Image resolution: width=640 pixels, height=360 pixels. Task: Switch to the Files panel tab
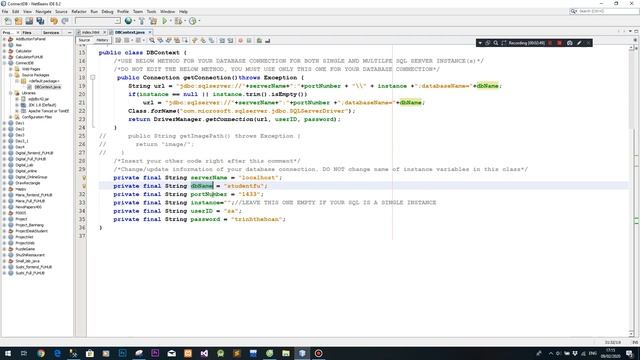(27, 32)
